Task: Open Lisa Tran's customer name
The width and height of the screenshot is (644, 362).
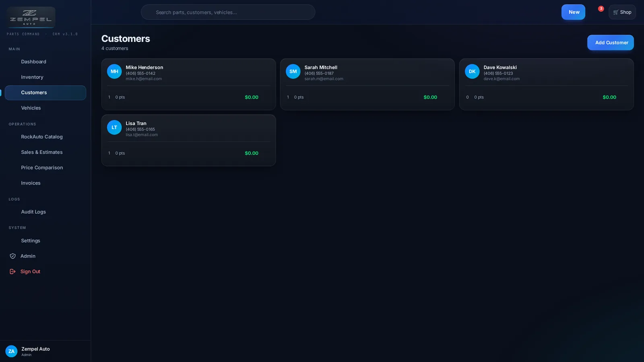Action: [136, 123]
